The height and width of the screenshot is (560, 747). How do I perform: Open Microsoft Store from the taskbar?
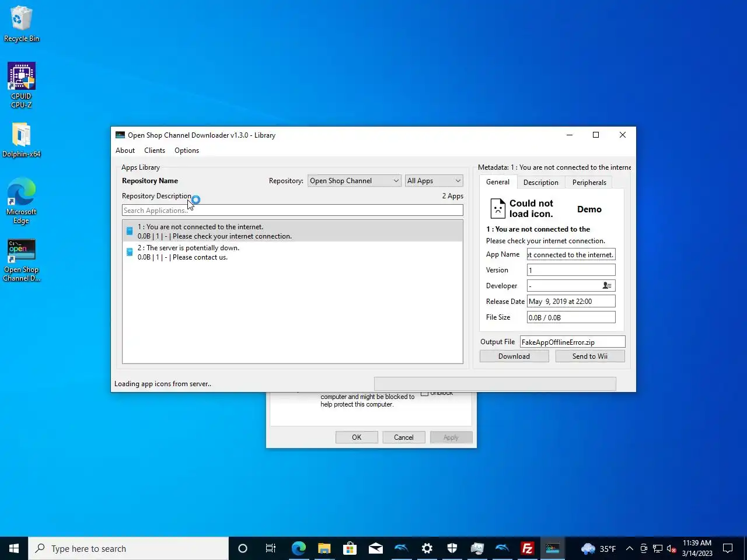[350, 548]
